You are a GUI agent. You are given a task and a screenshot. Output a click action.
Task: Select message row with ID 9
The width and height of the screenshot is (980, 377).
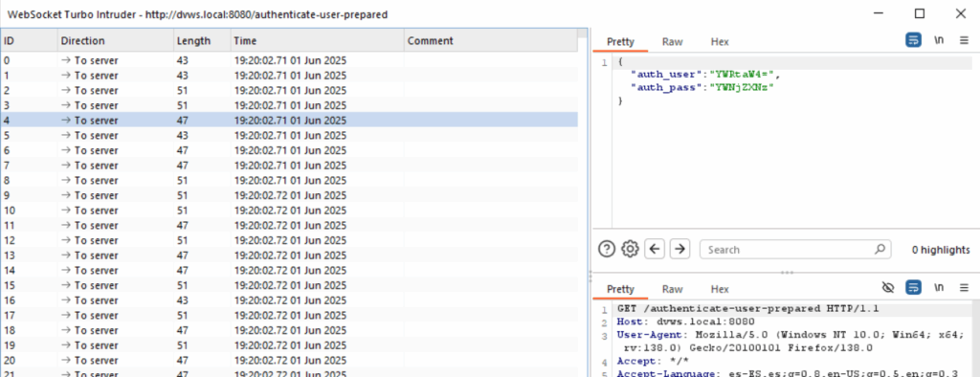[289, 195]
